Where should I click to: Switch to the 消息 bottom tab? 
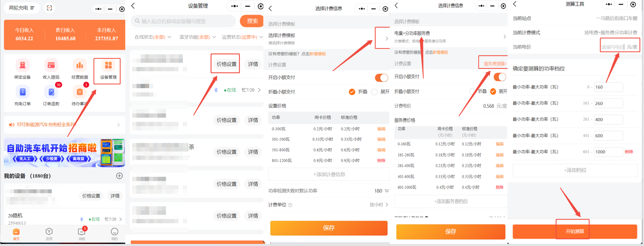82,234
